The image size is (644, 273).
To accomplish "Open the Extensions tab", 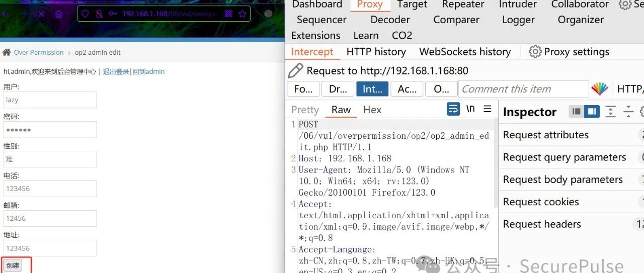I will [x=315, y=36].
